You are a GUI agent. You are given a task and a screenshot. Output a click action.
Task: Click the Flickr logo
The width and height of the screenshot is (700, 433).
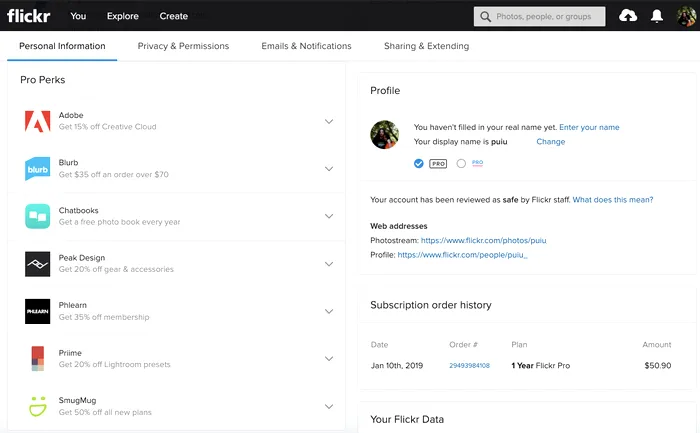coord(29,16)
